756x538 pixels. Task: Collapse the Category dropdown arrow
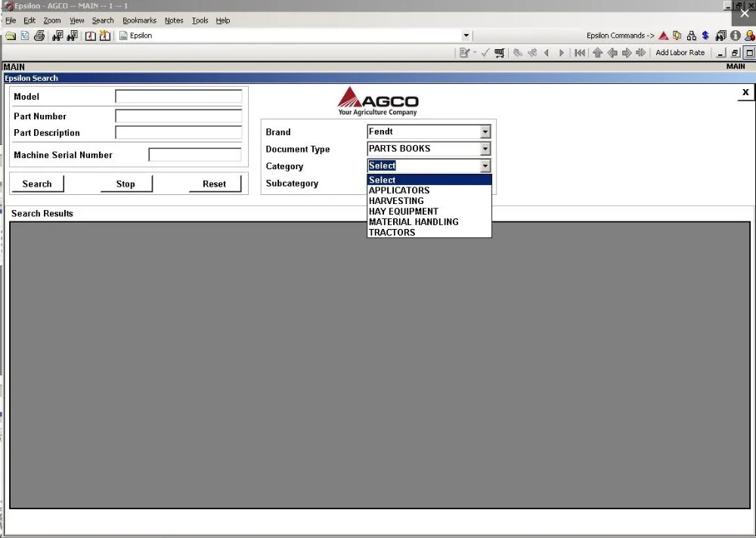point(485,165)
